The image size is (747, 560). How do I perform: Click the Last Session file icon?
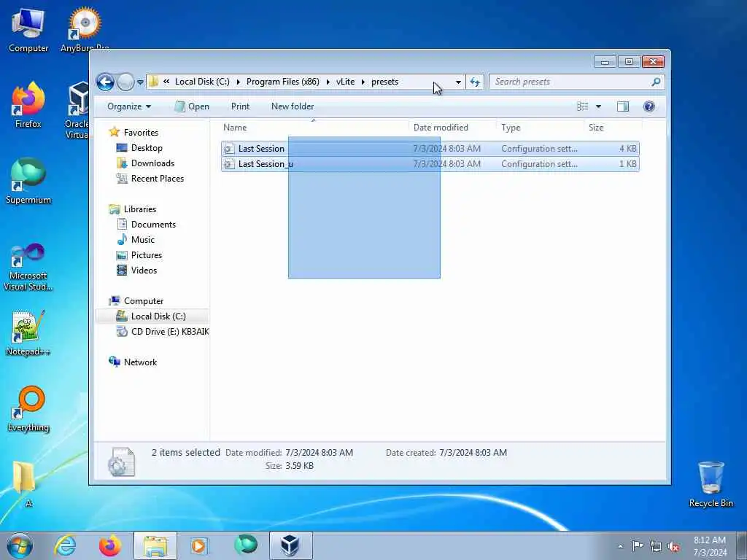click(x=229, y=149)
